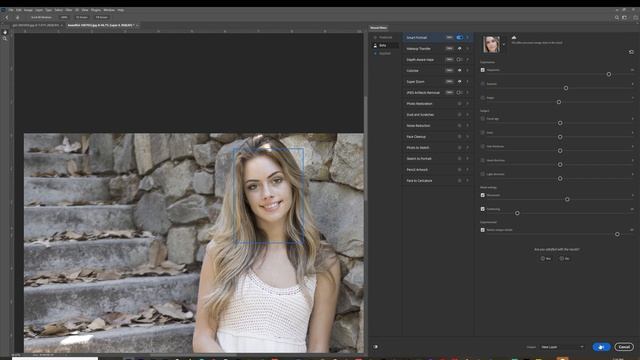
Task: Expand the arrow at right of Gaze
Action: pyautogui.click(x=633, y=133)
